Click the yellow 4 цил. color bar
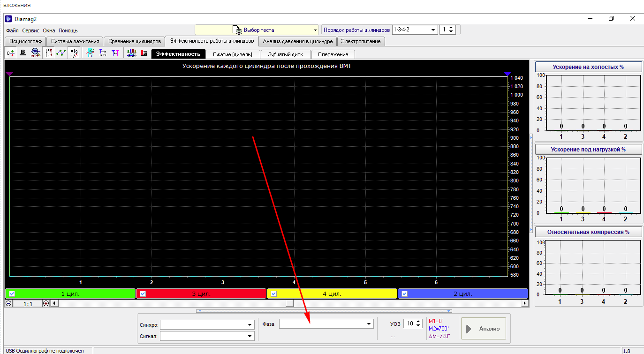The image size is (644, 354). 332,294
